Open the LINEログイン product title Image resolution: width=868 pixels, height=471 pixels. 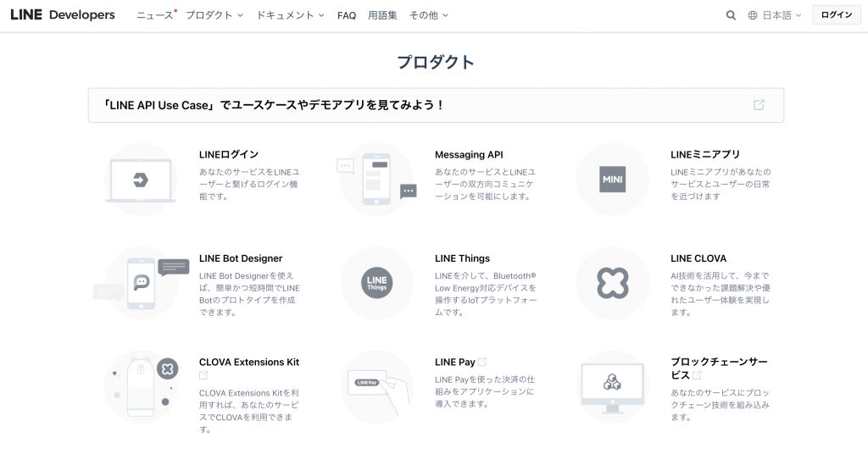click(x=229, y=154)
